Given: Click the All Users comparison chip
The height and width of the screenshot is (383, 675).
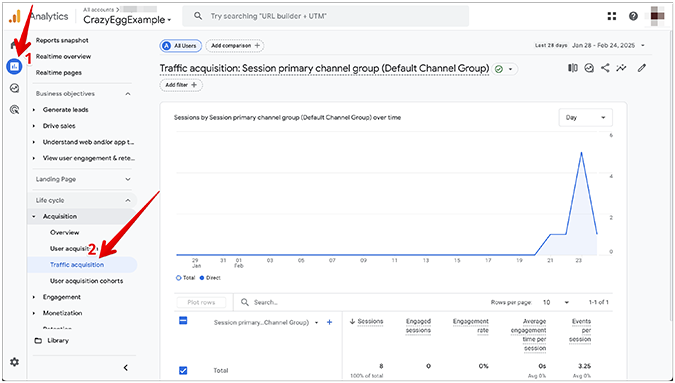Looking at the screenshot, I should tap(180, 46).
